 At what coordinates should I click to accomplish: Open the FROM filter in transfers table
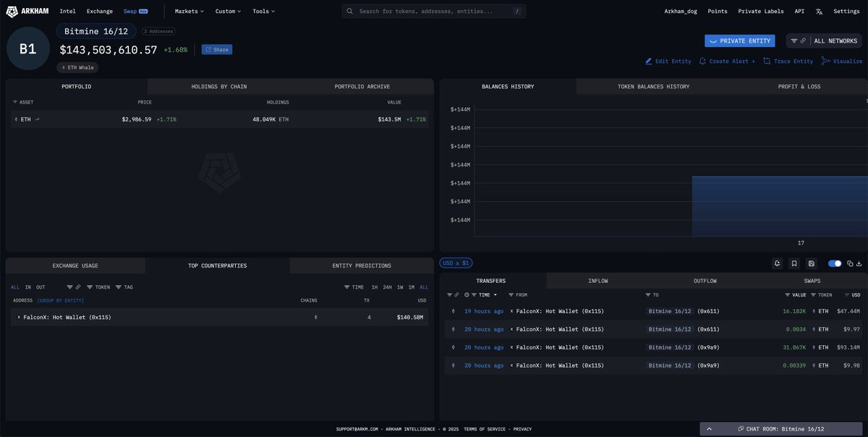click(x=518, y=295)
